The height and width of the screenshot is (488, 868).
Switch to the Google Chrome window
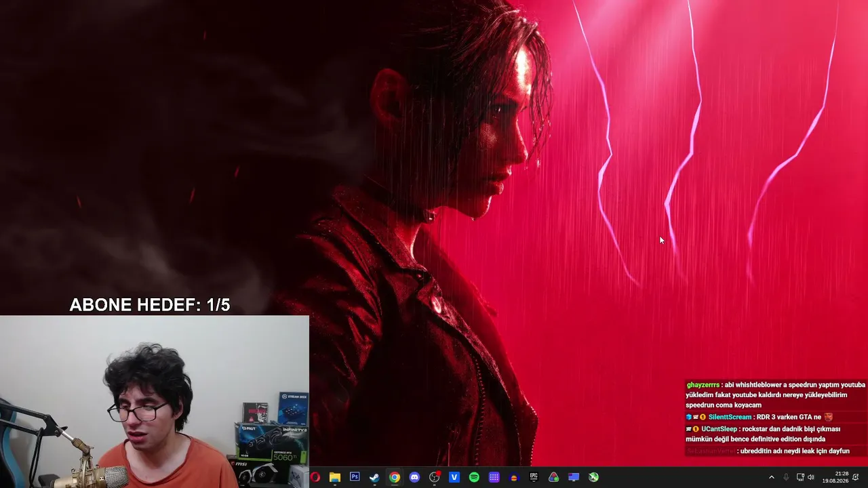(x=395, y=477)
